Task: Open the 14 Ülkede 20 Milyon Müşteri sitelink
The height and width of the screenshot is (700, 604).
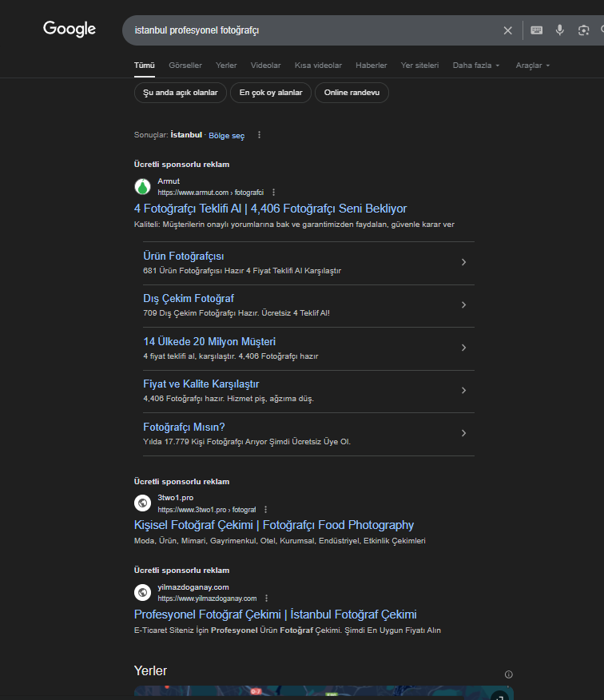Action: point(209,341)
